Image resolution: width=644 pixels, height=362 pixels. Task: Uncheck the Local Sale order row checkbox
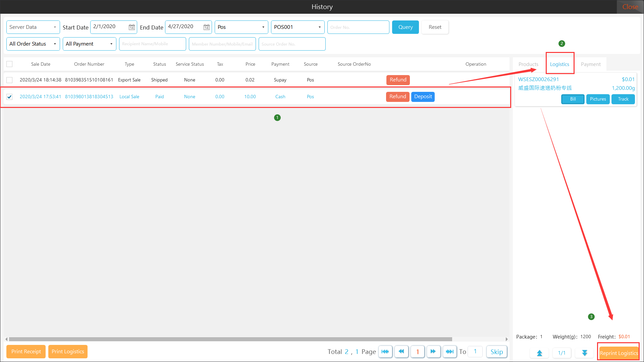[9, 97]
